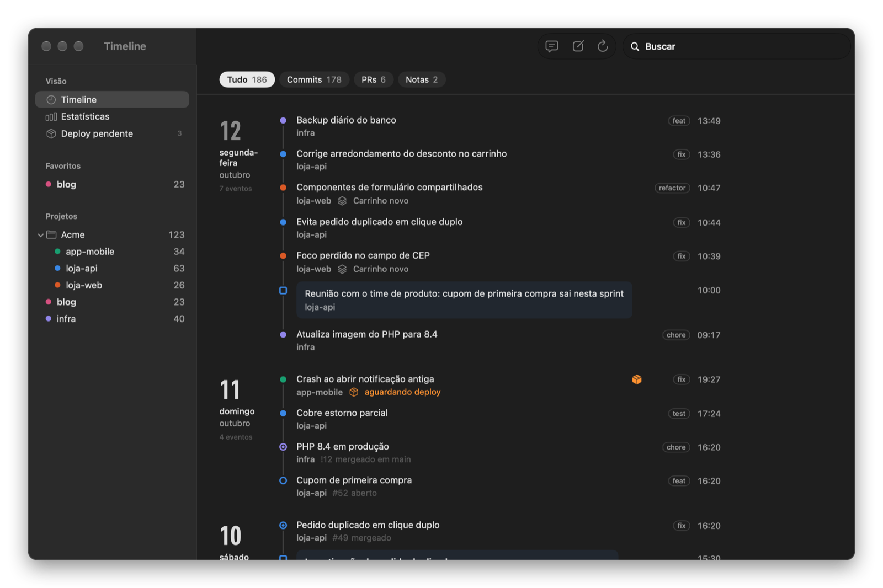883x588 pixels.
Task: Click the layers icon on Componentes de formulário row
Action: pyautogui.click(x=342, y=201)
